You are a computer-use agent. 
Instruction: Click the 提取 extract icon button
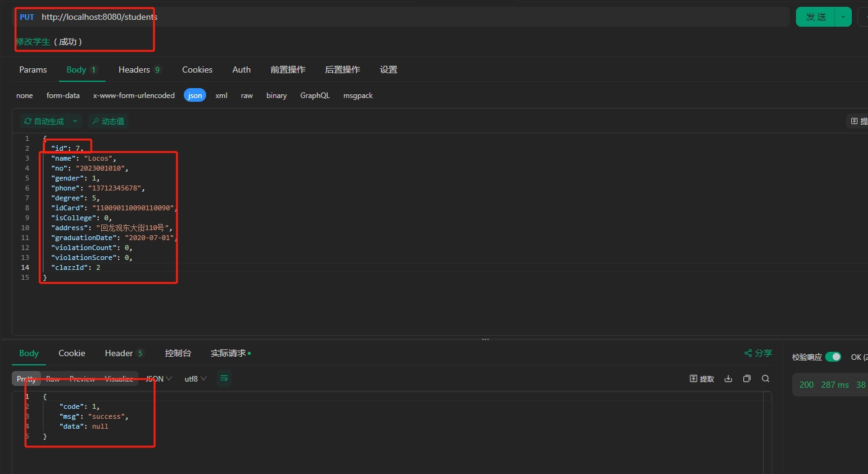[702, 378]
